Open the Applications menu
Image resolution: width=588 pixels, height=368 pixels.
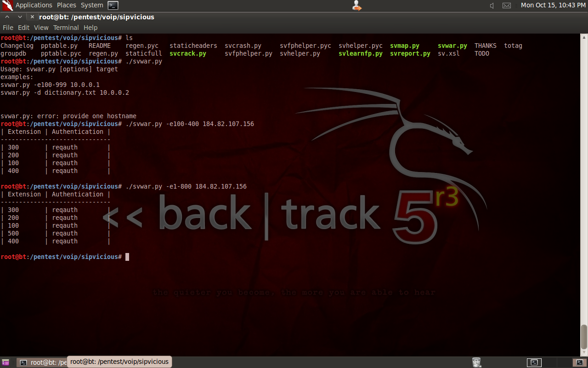click(34, 5)
